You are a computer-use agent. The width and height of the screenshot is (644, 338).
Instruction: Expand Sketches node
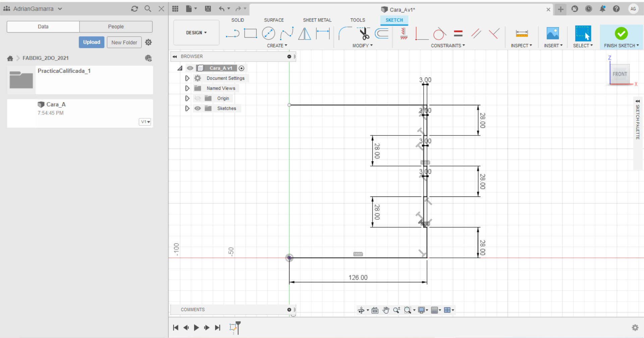point(187,108)
